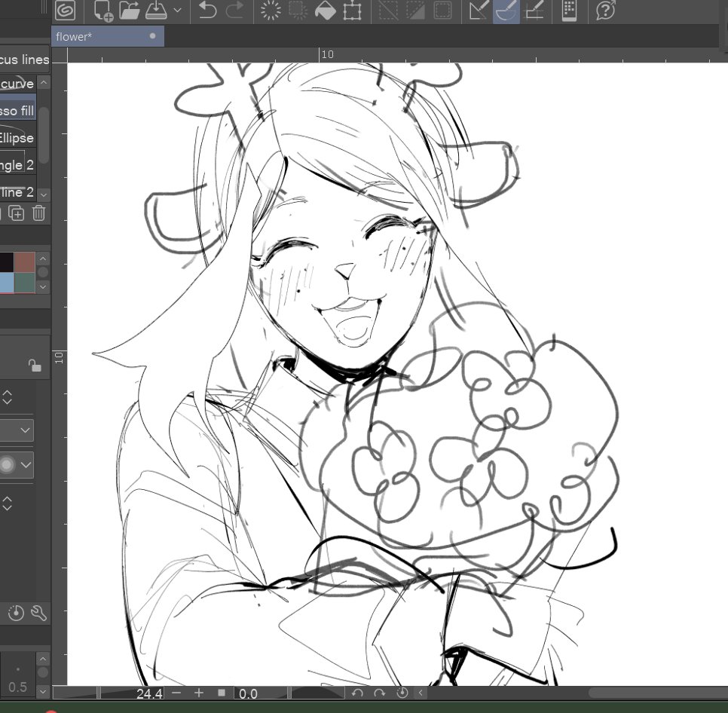
Task: Click Clear Outside Selection icon
Action: (298, 11)
